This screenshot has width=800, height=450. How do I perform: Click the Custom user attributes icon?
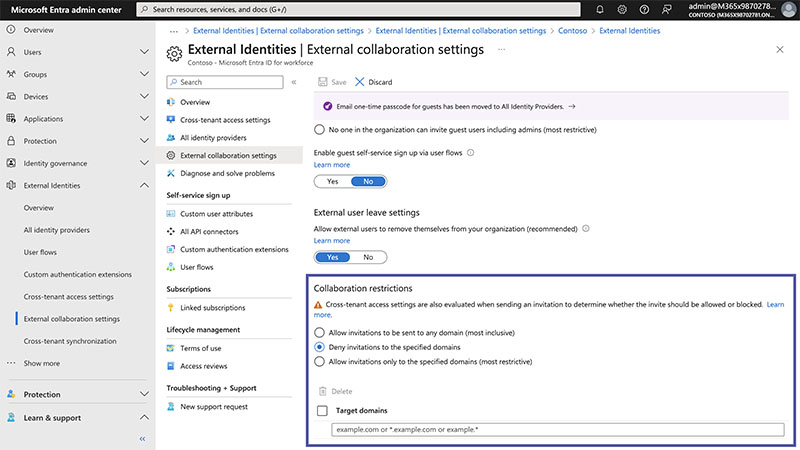point(171,214)
